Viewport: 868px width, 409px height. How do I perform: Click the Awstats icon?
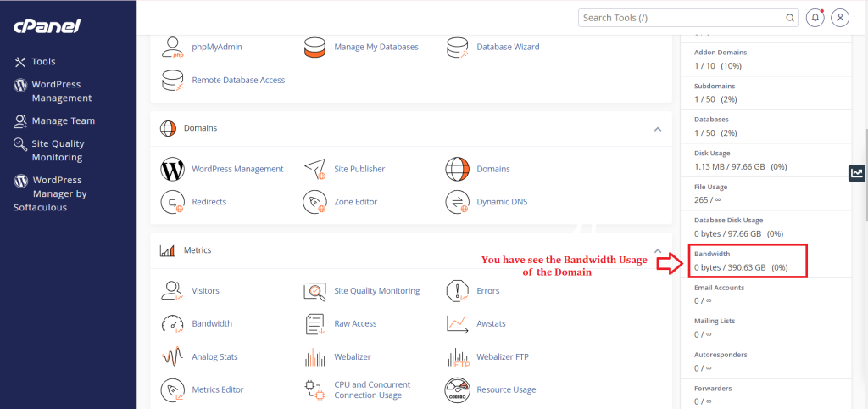(x=458, y=324)
